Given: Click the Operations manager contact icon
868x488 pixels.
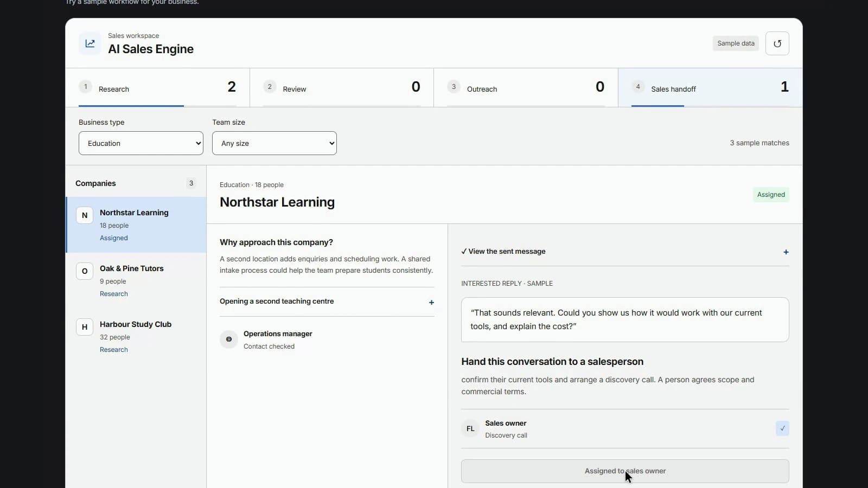Looking at the screenshot, I should (229, 339).
